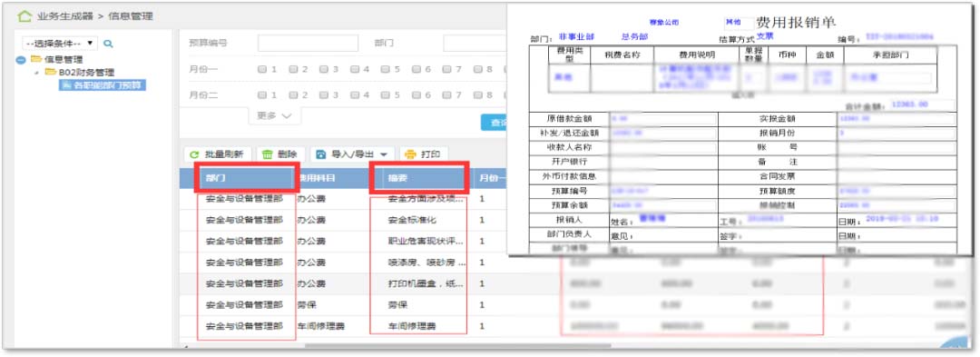This screenshot has width=980, height=357.
Task: Click the 部门 column header
Action: (247, 177)
